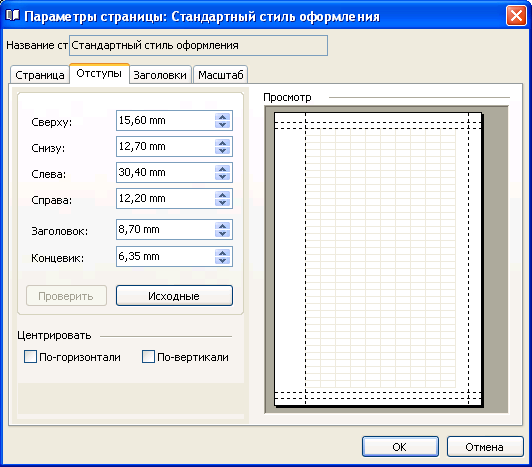Decrease the Концевик value with down arrow
Viewport: 532px width, 467px height.
[x=223, y=261]
